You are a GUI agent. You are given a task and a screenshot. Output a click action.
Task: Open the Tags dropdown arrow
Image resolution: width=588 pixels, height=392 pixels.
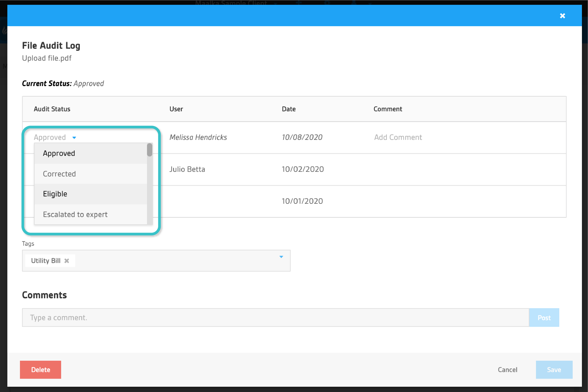coord(281,257)
